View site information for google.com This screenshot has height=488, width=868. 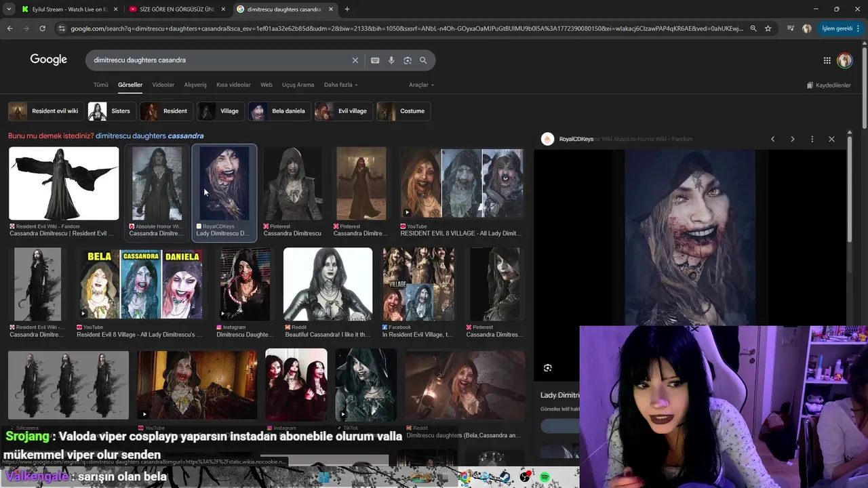click(x=62, y=28)
